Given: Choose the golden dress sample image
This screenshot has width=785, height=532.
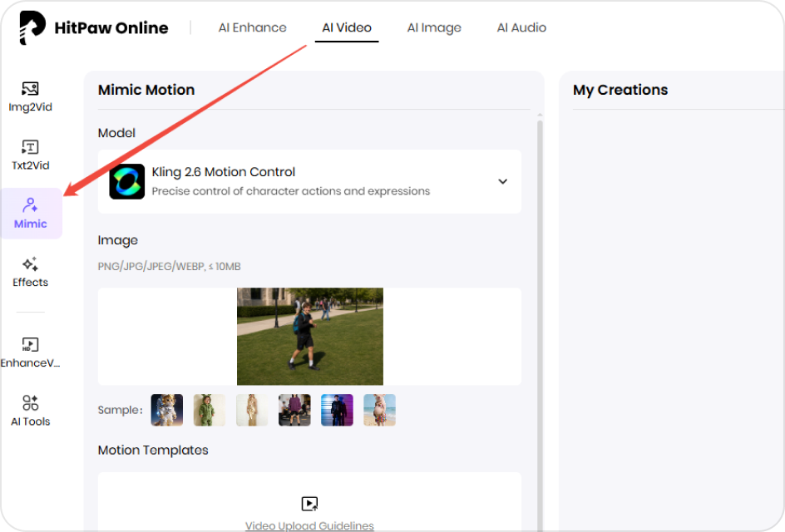Looking at the screenshot, I should 252,410.
